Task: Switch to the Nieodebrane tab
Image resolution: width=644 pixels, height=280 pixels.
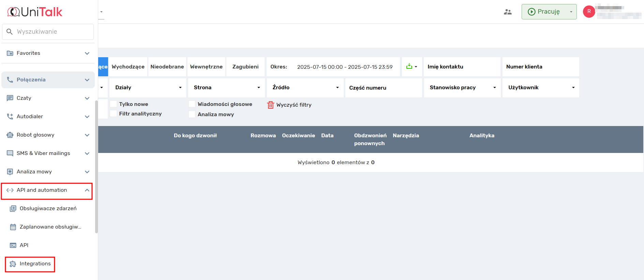Action: pyautogui.click(x=167, y=67)
